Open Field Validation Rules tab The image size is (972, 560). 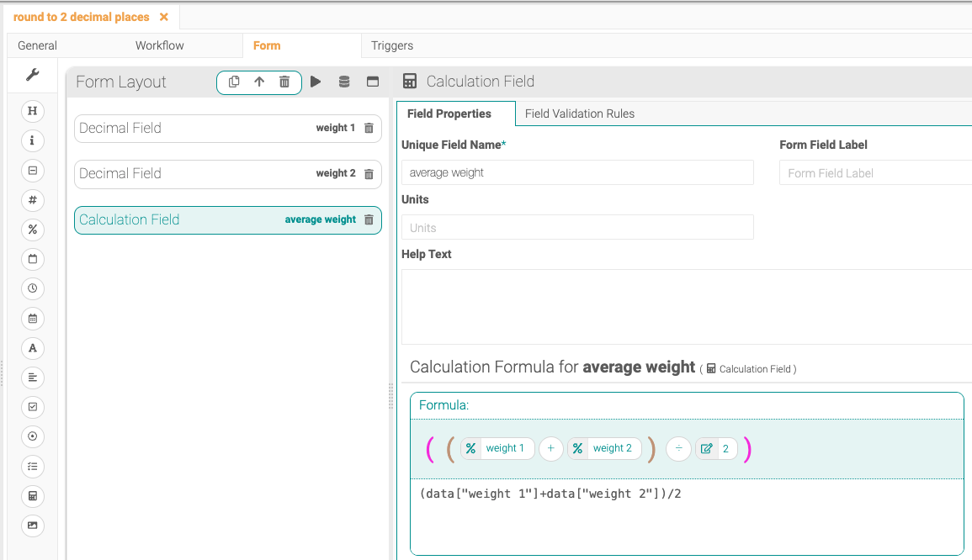click(579, 114)
